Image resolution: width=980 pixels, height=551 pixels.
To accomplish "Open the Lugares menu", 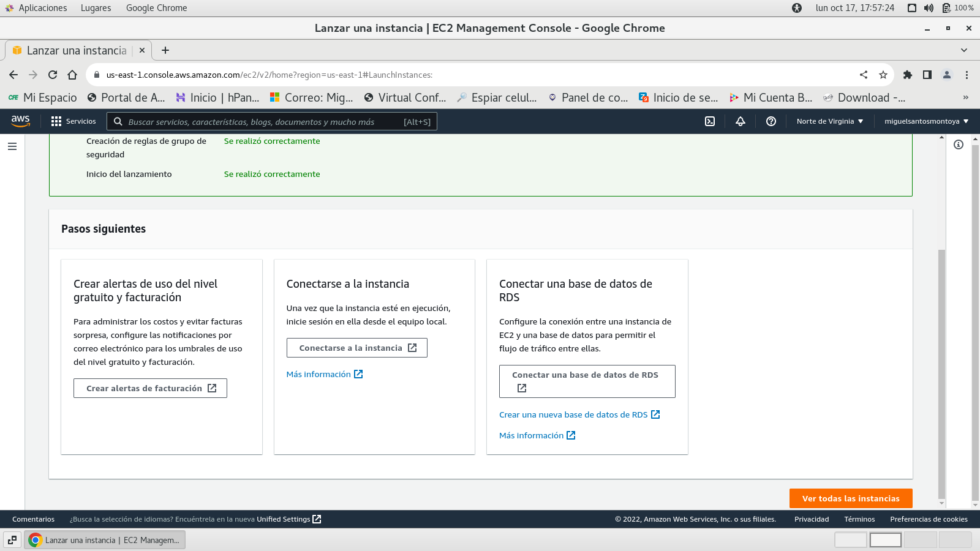I will tap(96, 8).
